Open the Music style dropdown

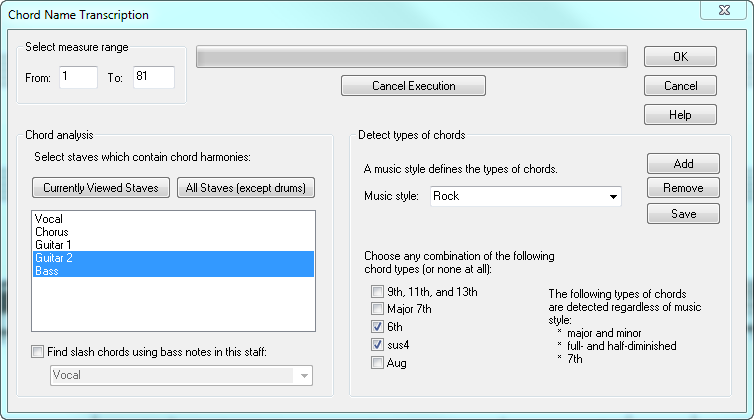click(611, 196)
